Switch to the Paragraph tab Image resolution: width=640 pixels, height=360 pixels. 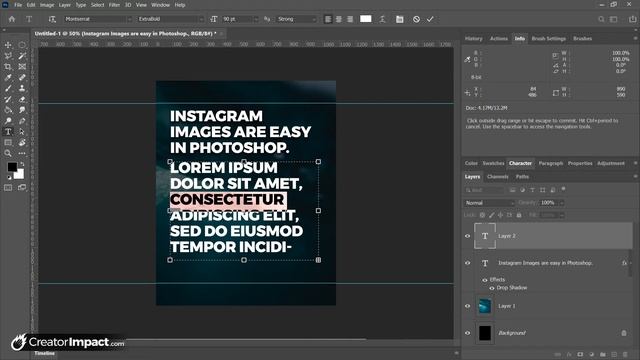[551, 163]
